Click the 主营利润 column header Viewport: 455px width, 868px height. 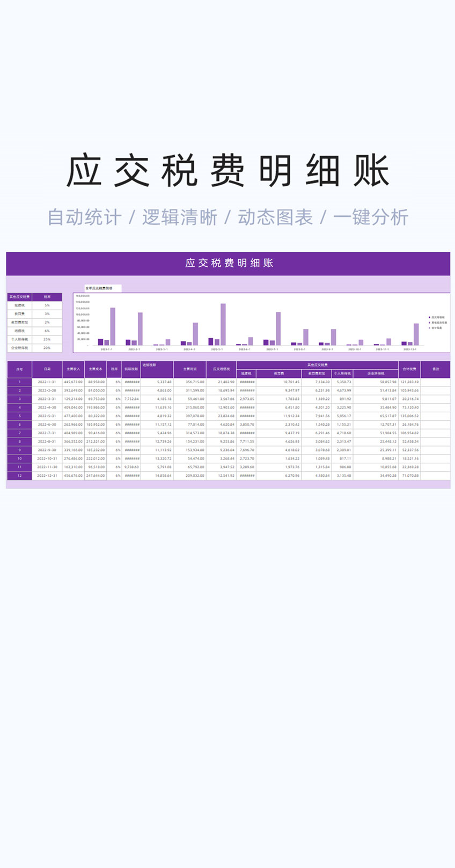click(190, 369)
